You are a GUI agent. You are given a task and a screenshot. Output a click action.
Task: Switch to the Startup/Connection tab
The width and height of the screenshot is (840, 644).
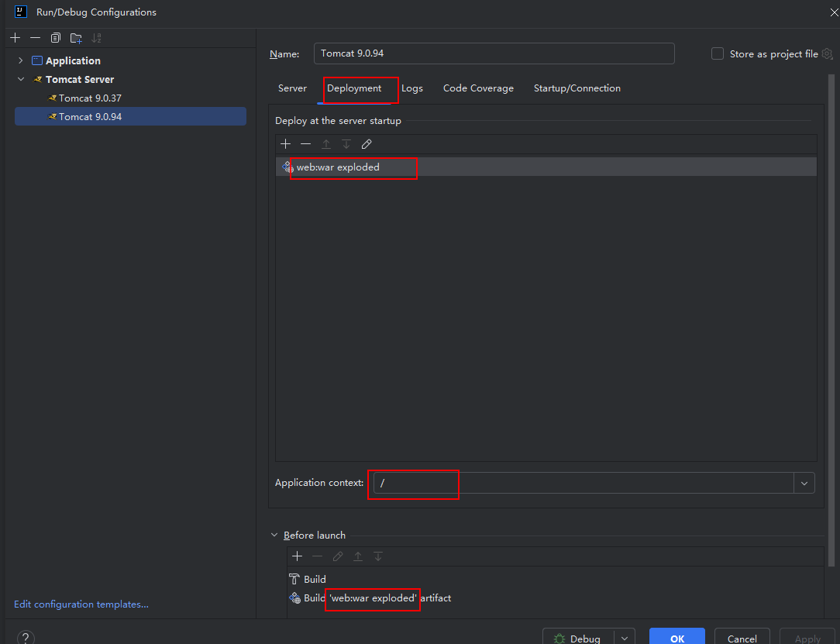[x=577, y=88]
